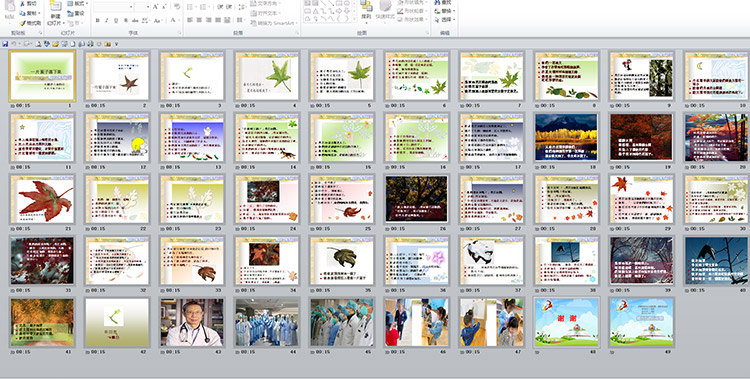Click the Undo arrow in quick access toolbar
The height and width of the screenshot is (379, 750).
(x=14, y=44)
